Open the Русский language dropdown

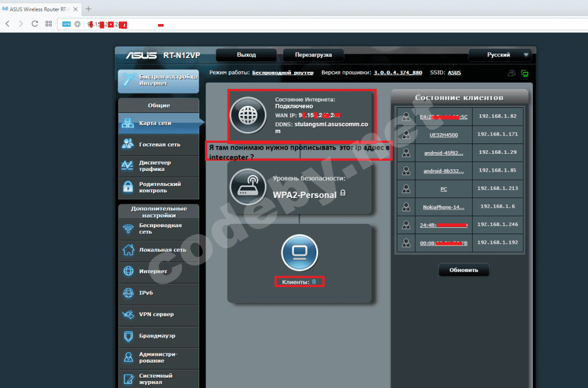point(500,55)
